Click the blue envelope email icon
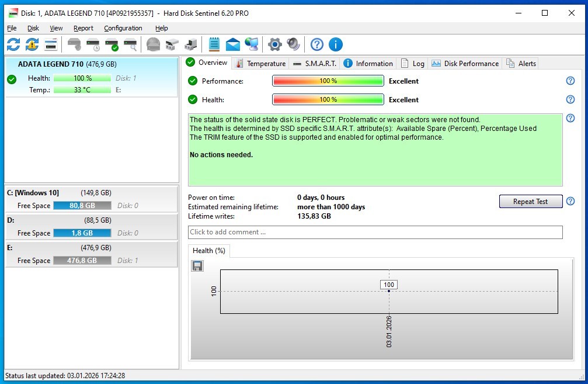 (233, 44)
